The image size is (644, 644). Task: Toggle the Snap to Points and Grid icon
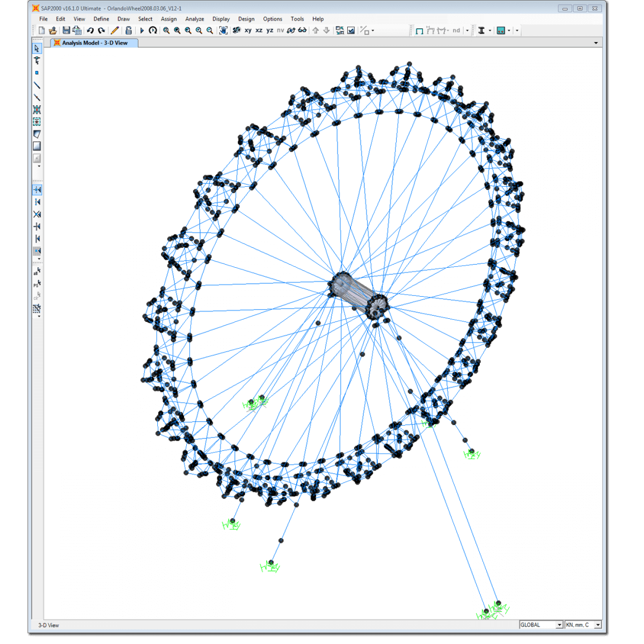pos(37,190)
